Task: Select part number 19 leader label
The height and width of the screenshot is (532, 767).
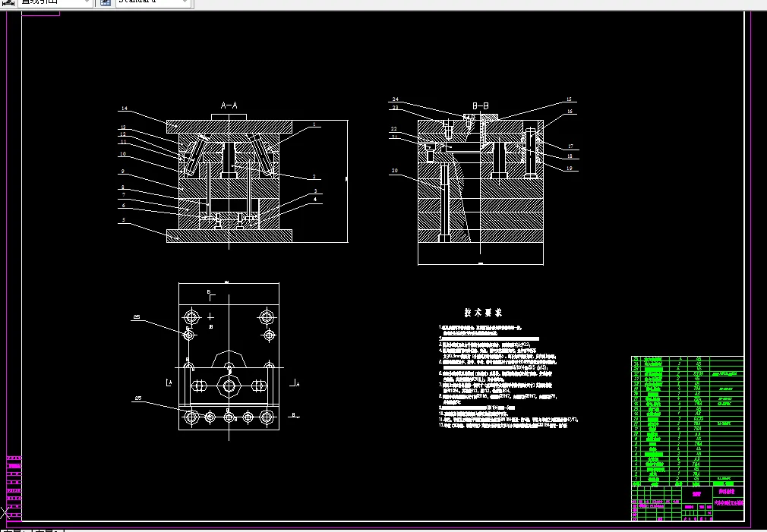Action: [569, 168]
